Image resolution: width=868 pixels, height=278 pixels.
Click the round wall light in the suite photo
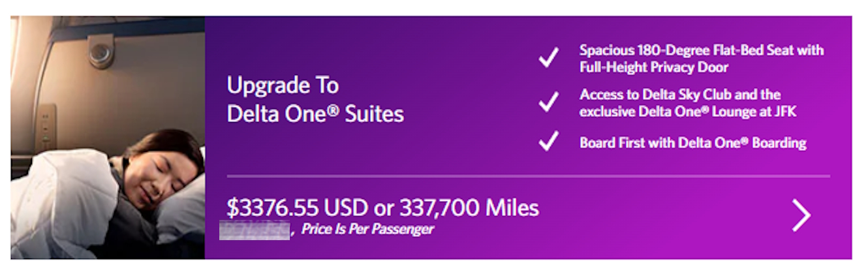[x=101, y=53]
